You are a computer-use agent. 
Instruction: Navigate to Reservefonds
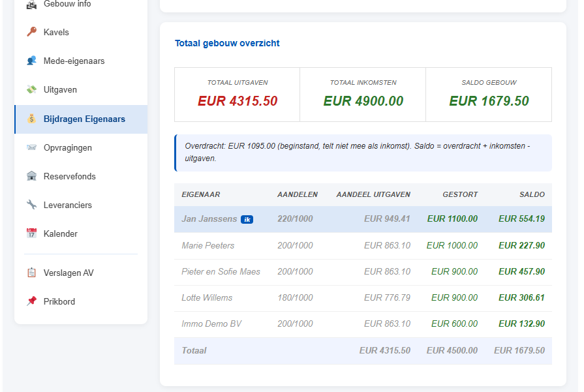81,177
